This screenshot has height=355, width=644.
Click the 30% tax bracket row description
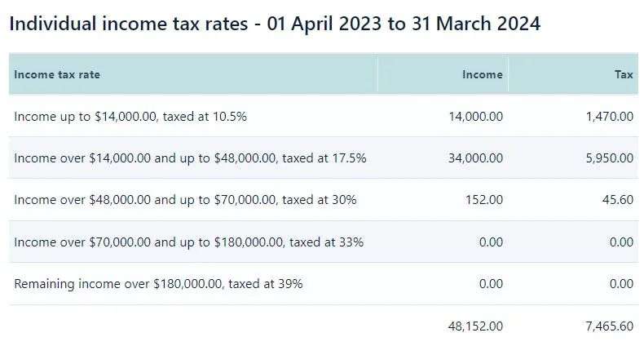(185, 200)
